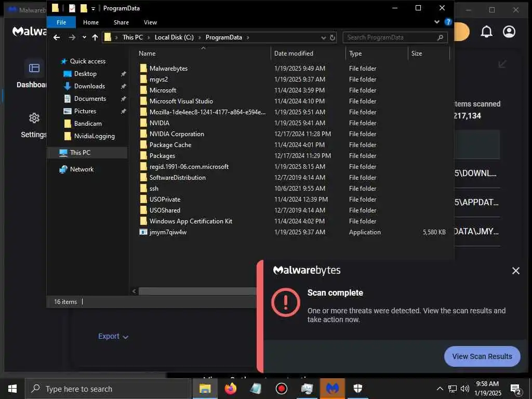Open the File menu in Explorer
The height and width of the screenshot is (399, 532).
coord(61,22)
